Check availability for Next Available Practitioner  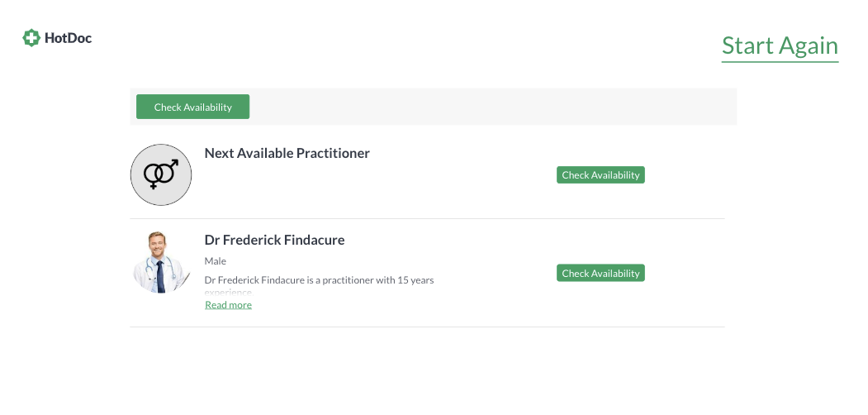[600, 175]
